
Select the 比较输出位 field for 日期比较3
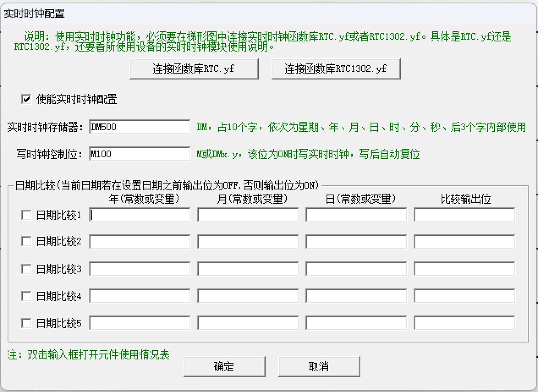464,269
